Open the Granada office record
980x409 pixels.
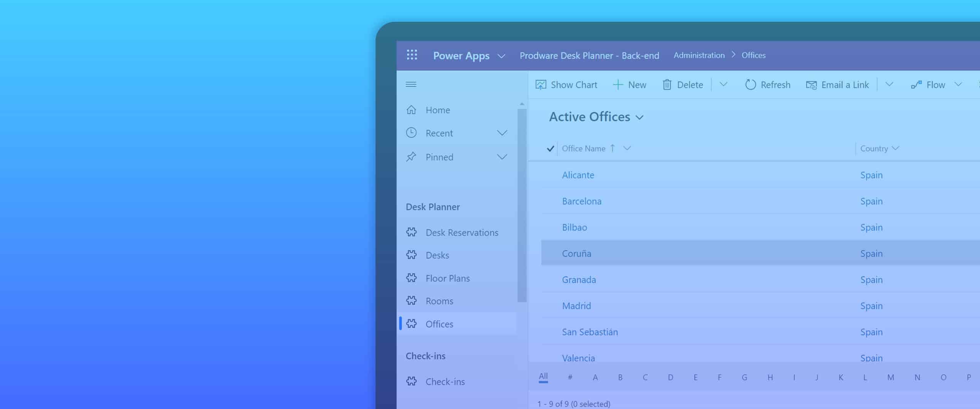(579, 280)
